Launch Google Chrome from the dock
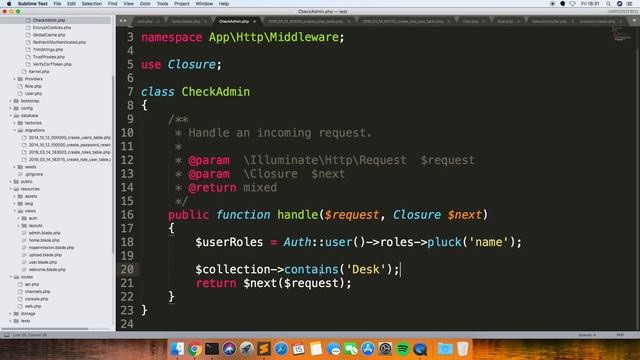This screenshot has width=640, height=360. tap(195, 349)
